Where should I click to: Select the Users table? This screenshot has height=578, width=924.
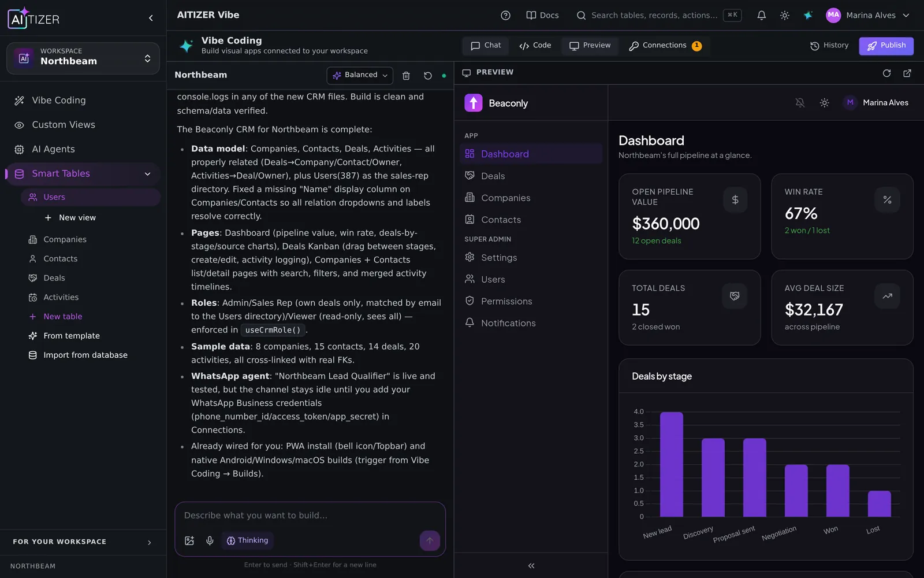[91, 197]
